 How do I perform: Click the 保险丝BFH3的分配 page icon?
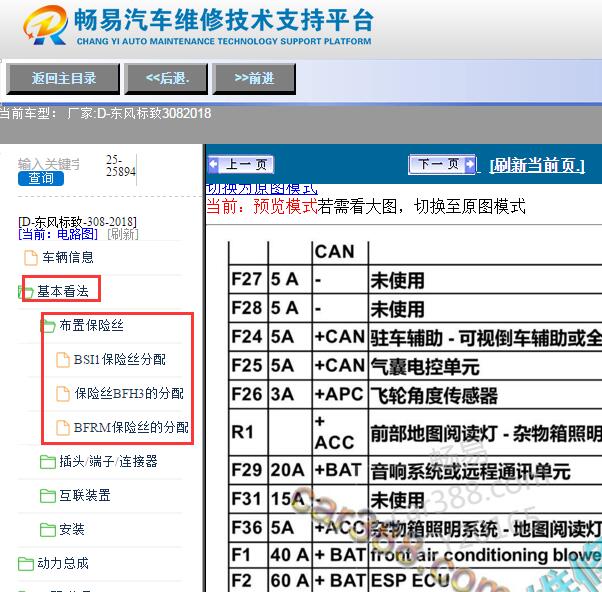[x=63, y=394]
